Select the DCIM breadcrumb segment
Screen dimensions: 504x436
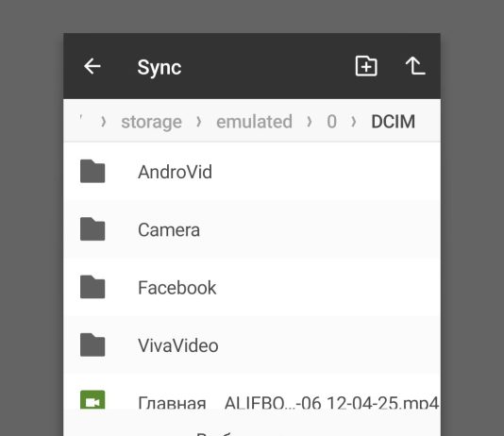(394, 122)
